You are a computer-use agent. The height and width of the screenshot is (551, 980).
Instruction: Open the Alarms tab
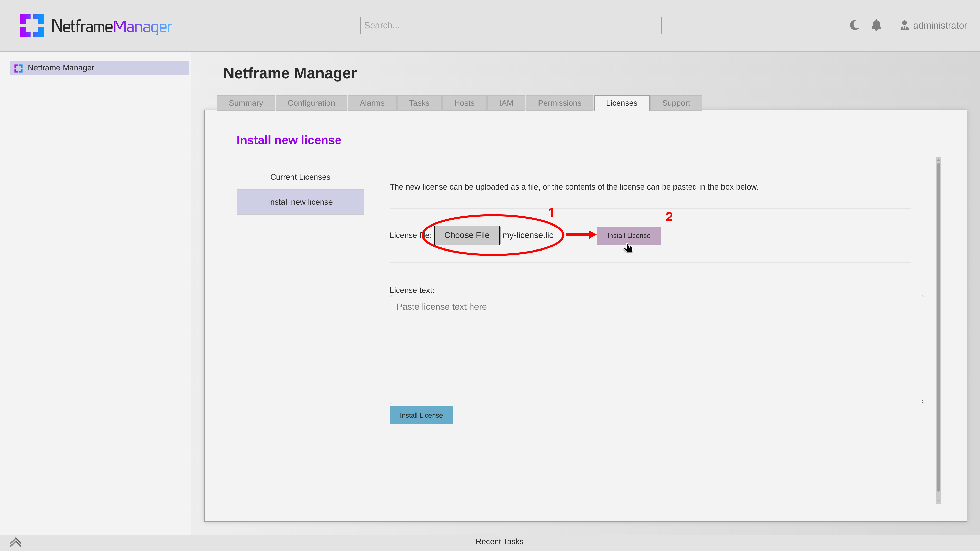(x=372, y=103)
